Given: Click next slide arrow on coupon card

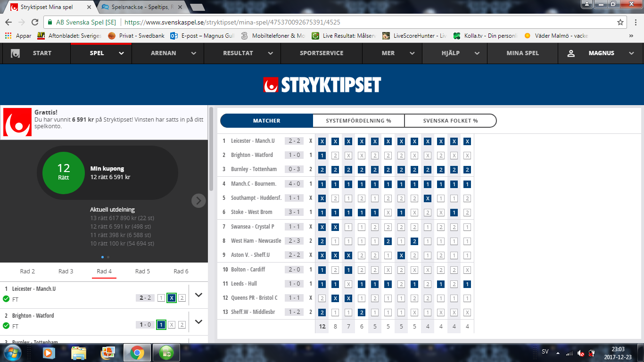Looking at the screenshot, I should pyautogui.click(x=198, y=201).
